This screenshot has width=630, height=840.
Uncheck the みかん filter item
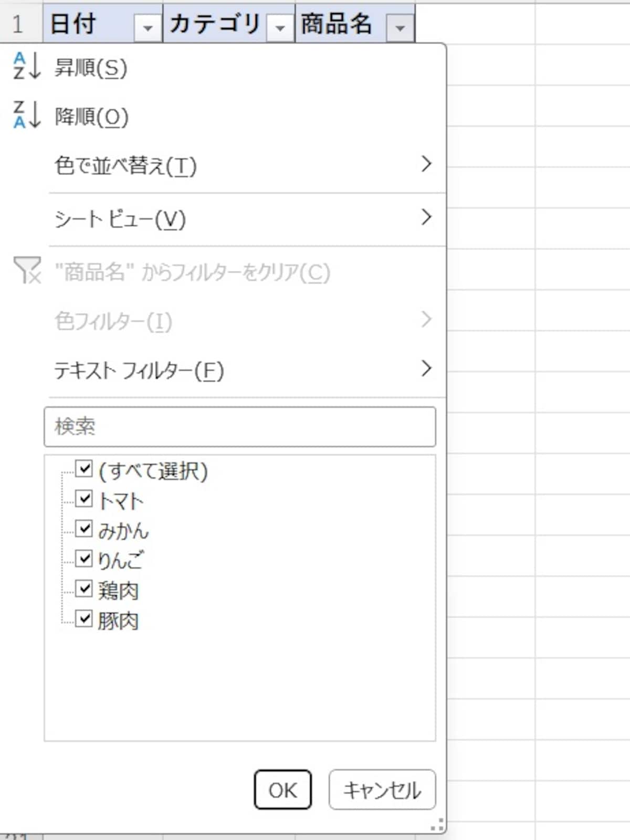(x=84, y=530)
